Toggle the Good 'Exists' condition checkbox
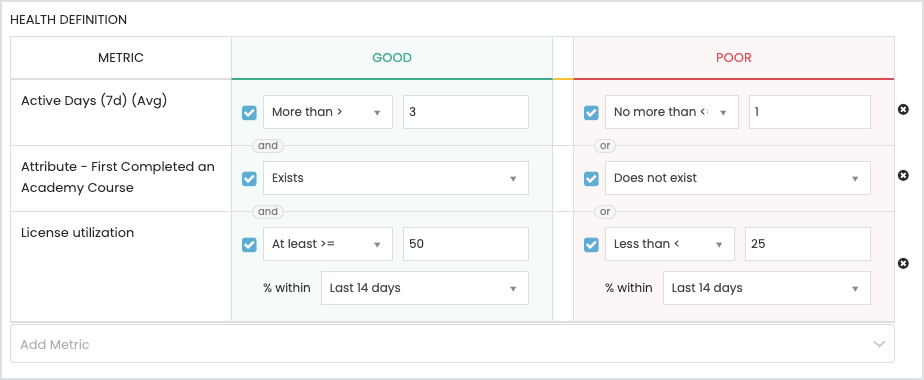The height and width of the screenshot is (380, 924). pos(249,179)
